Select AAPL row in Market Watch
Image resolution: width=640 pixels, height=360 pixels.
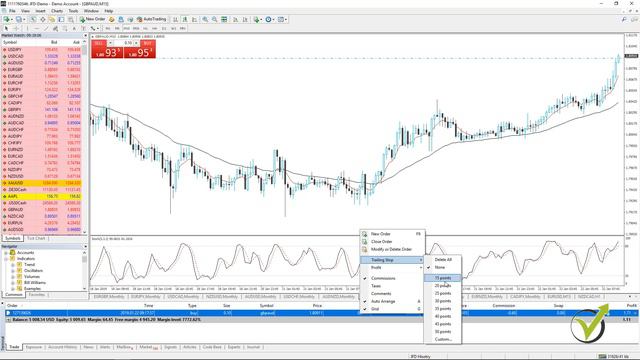(x=42, y=196)
